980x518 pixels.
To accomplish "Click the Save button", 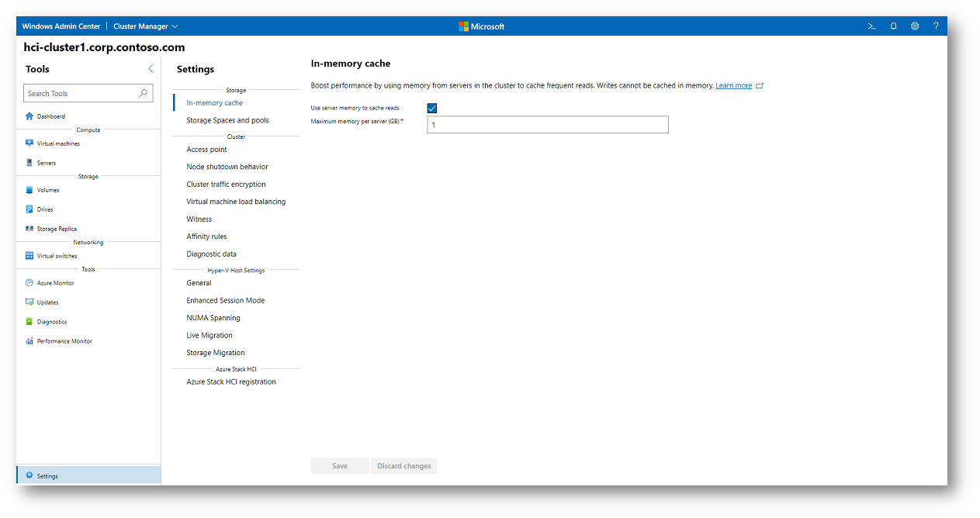I will [x=340, y=466].
